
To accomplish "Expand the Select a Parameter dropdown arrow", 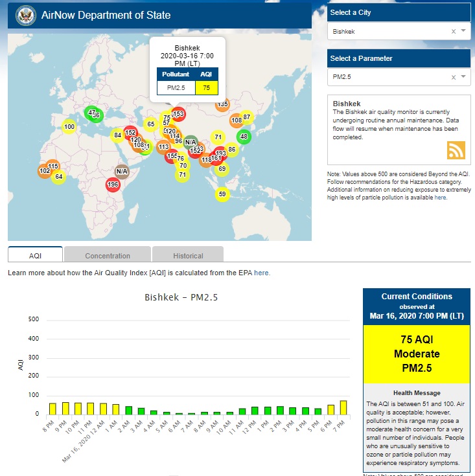I will (463, 77).
